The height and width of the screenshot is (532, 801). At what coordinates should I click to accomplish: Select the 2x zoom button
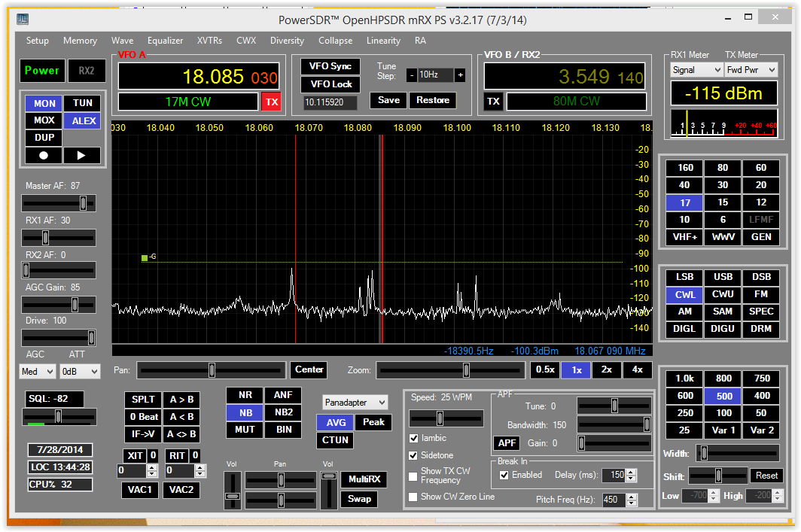click(x=606, y=370)
